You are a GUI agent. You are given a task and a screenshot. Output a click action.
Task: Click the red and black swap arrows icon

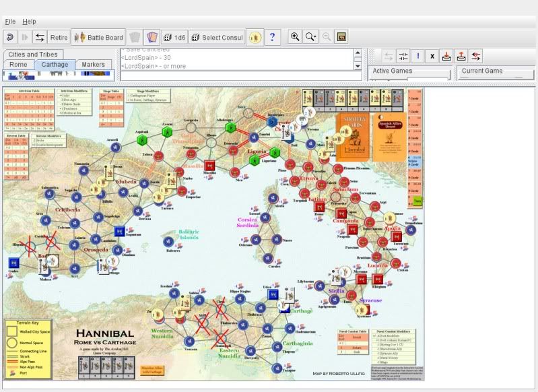pos(476,57)
